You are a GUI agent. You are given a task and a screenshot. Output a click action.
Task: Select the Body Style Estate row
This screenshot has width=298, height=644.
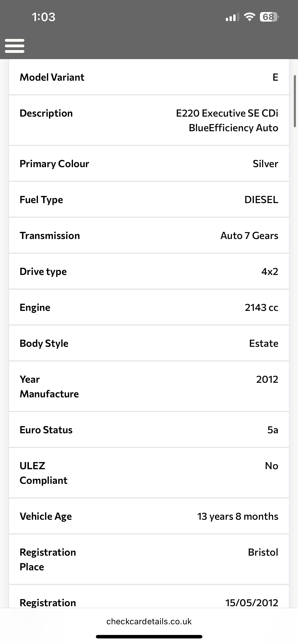pos(149,343)
